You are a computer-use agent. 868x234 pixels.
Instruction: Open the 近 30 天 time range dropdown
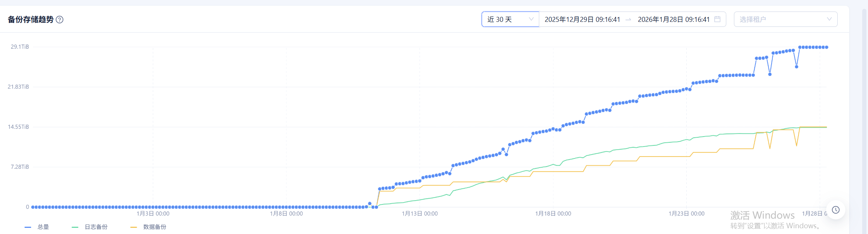click(506, 19)
